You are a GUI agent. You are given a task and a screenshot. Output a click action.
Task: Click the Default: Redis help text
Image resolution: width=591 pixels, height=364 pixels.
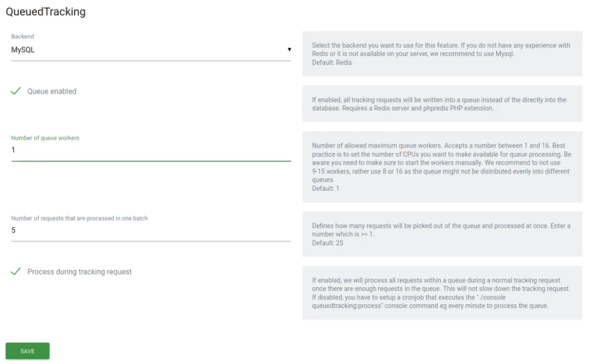pyautogui.click(x=326, y=62)
